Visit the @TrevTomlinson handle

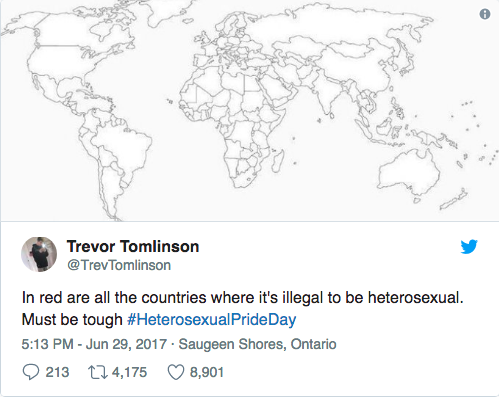point(119,265)
